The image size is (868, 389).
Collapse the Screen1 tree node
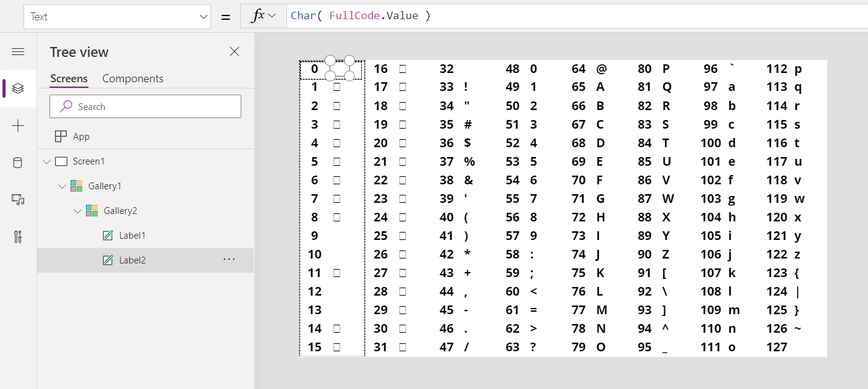(47, 161)
